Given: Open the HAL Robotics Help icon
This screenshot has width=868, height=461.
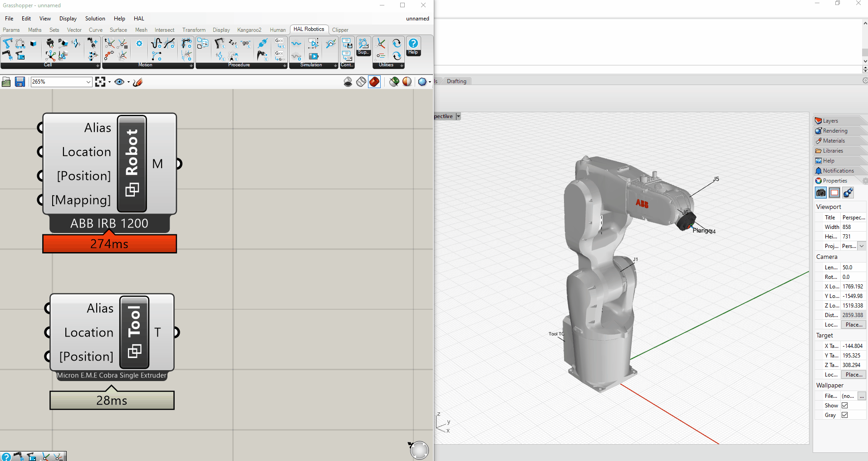Looking at the screenshot, I should click(x=413, y=46).
